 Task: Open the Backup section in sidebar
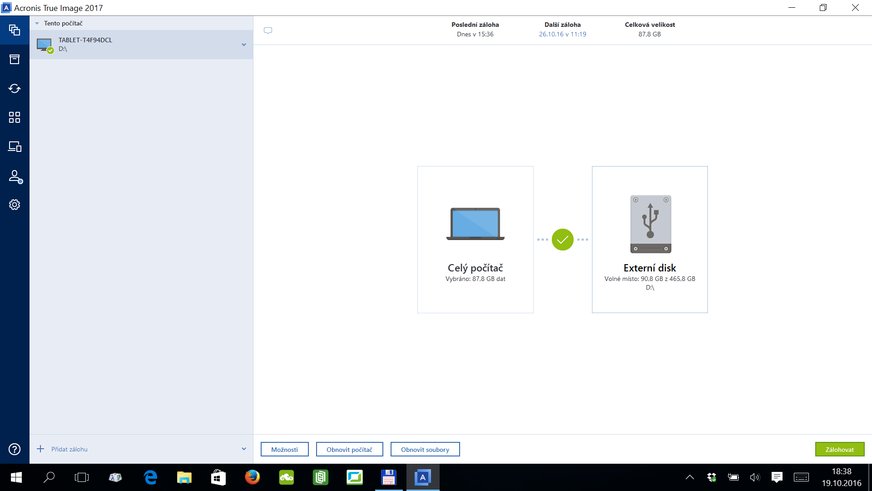pyautogui.click(x=14, y=30)
